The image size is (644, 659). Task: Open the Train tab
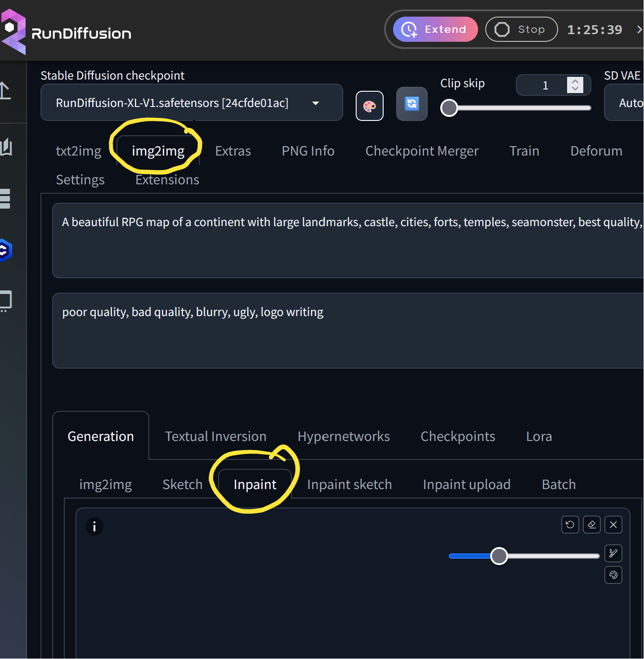click(x=524, y=151)
